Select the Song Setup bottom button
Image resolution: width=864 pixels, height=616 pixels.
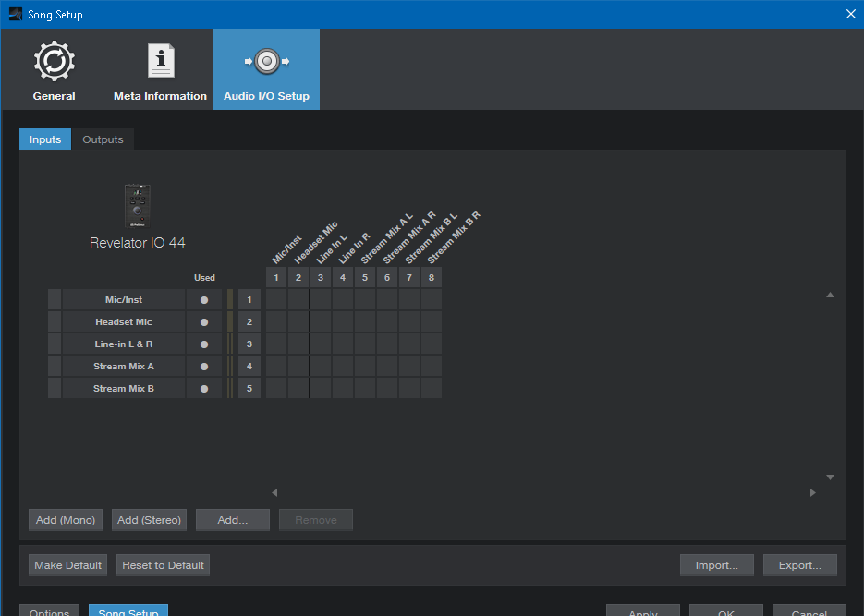click(x=128, y=610)
